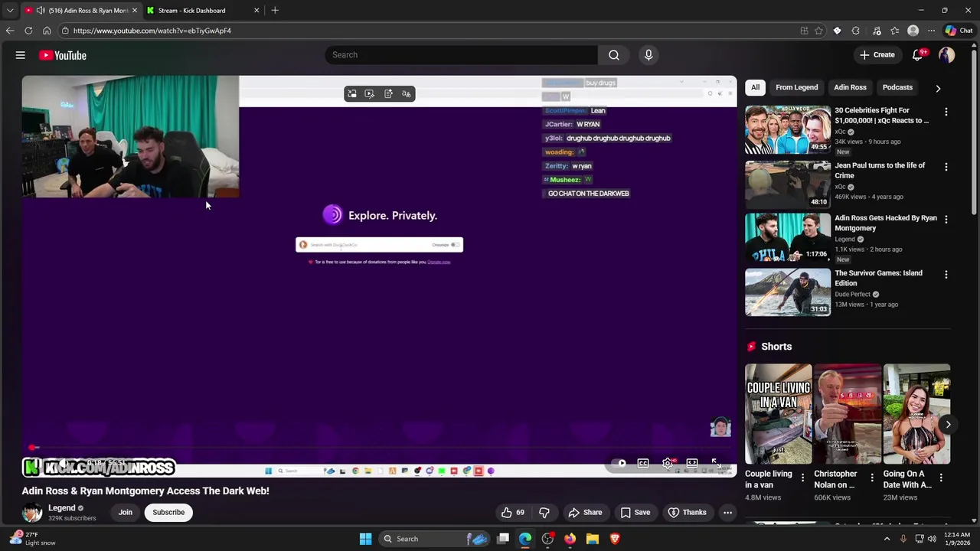Open options for Jean Paul video

click(x=946, y=167)
